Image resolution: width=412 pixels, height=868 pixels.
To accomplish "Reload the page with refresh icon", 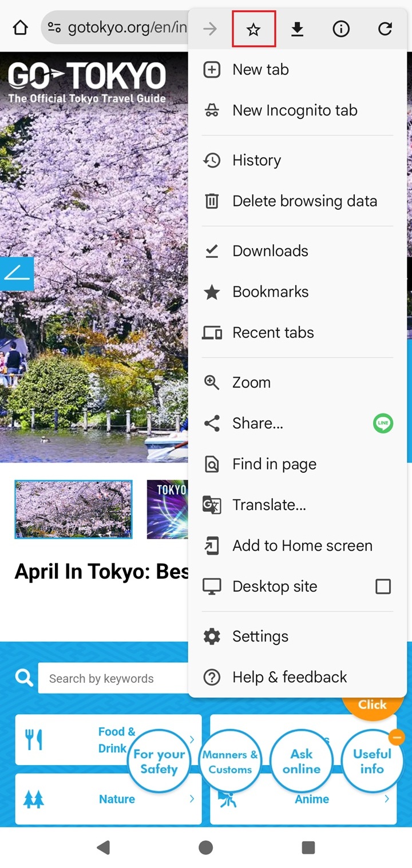I will (x=385, y=29).
